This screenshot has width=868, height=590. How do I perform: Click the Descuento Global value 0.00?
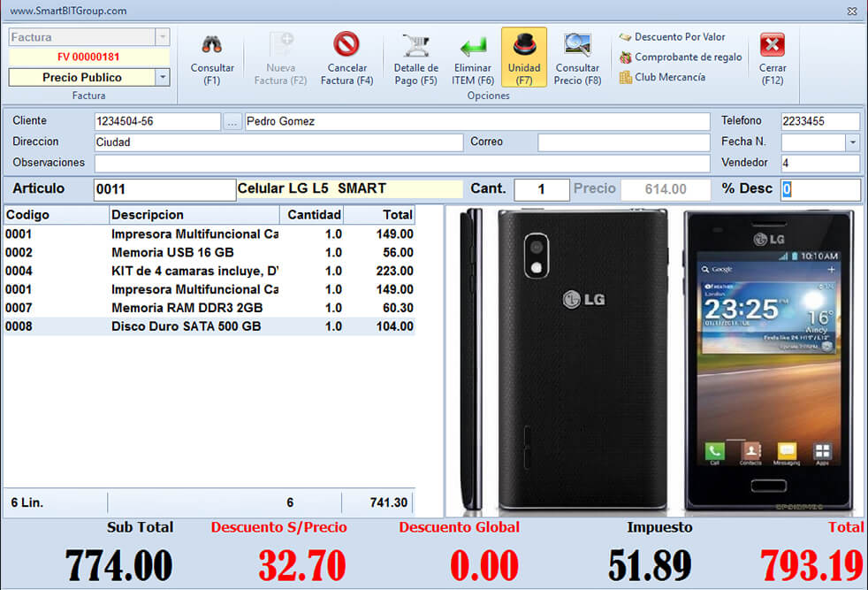click(484, 565)
